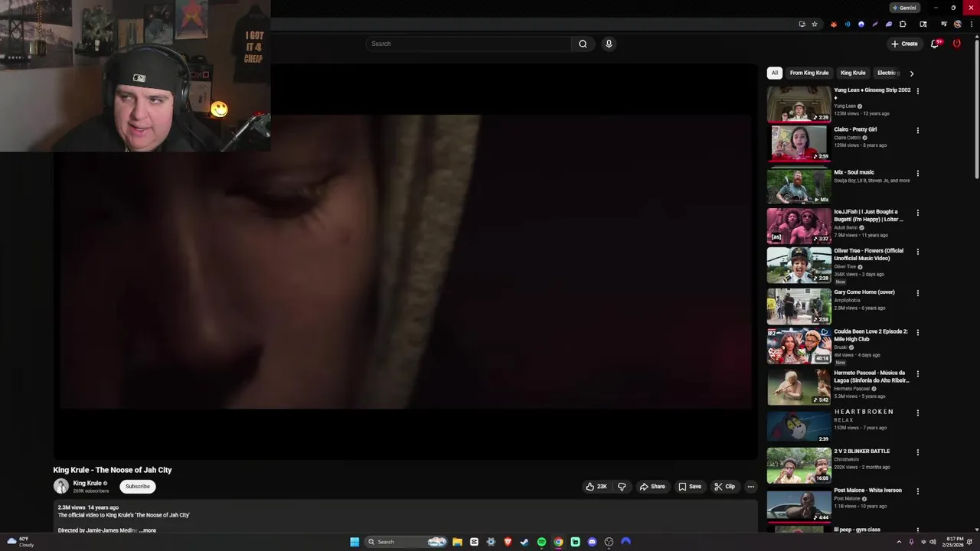Screen dimensions: 980x551
Task: Open IceJJFish Bugatti video thumbnail
Action: click(799, 226)
